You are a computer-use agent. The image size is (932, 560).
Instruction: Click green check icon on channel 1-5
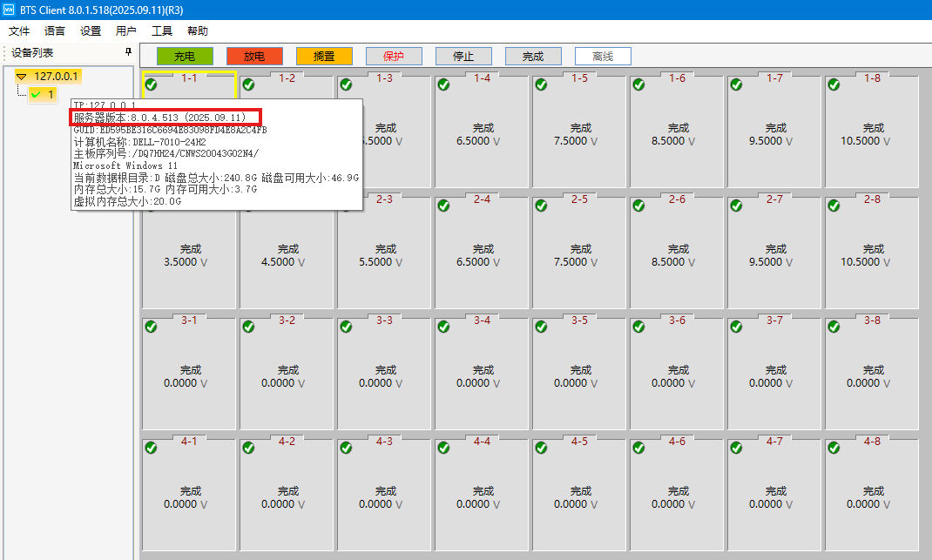pyautogui.click(x=541, y=84)
